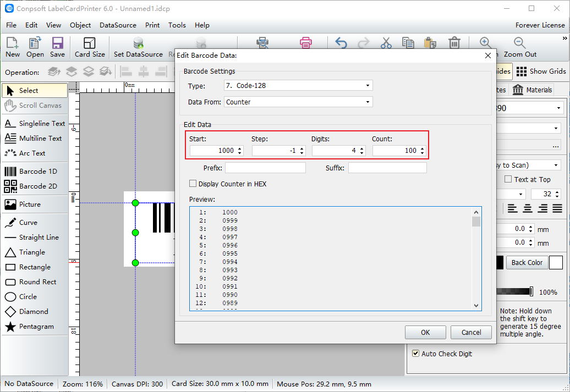Image resolution: width=570 pixels, height=392 pixels.
Task: Click the white Back Color swatch
Action: pos(556,263)
